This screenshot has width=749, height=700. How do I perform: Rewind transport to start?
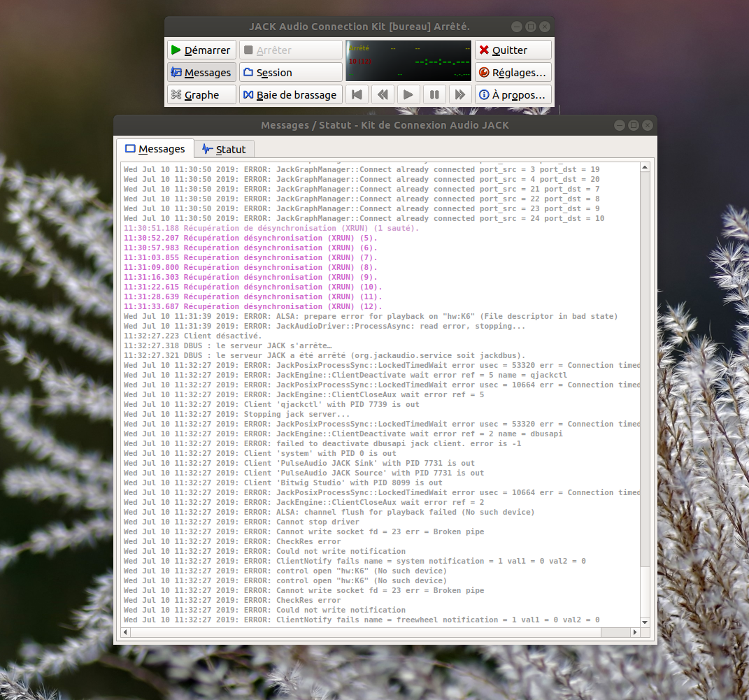357,95
